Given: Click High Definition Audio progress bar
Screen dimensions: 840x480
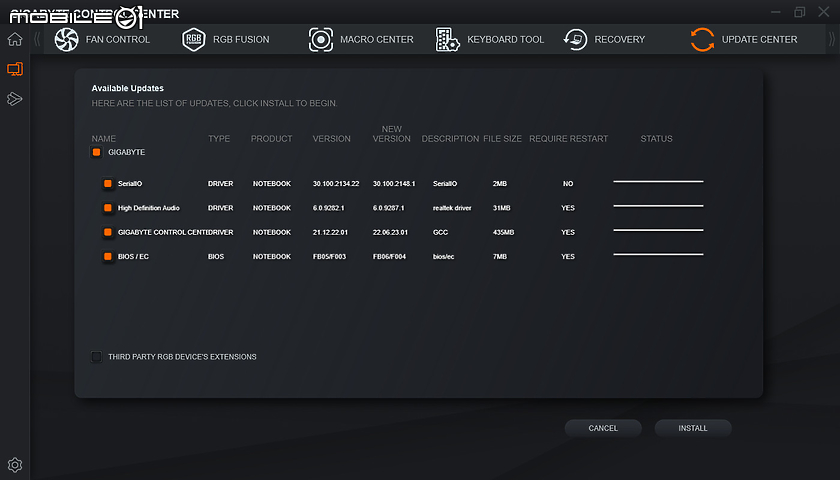Looking at the screenshot, I should coord(658,206).
